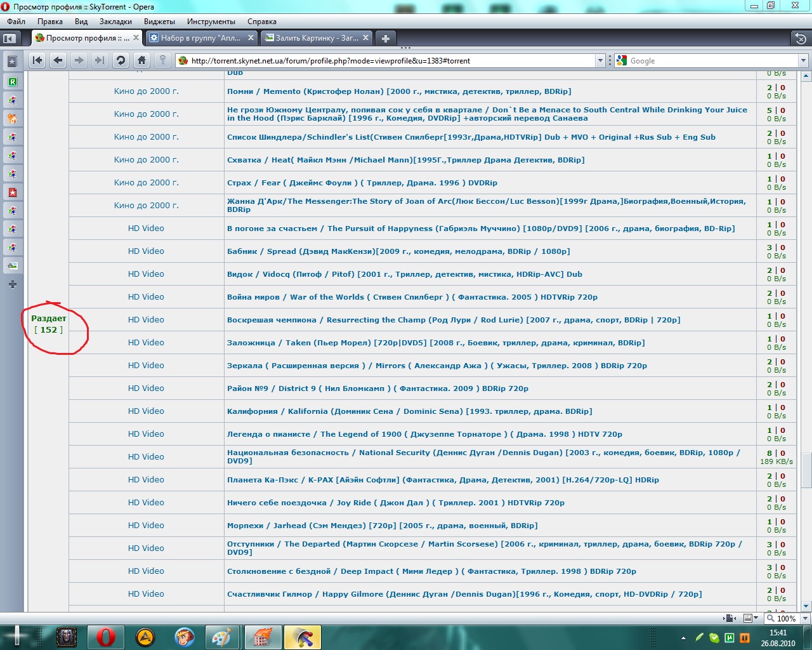
Task: Go forward to the next page
Action: (x=79, y=60)
